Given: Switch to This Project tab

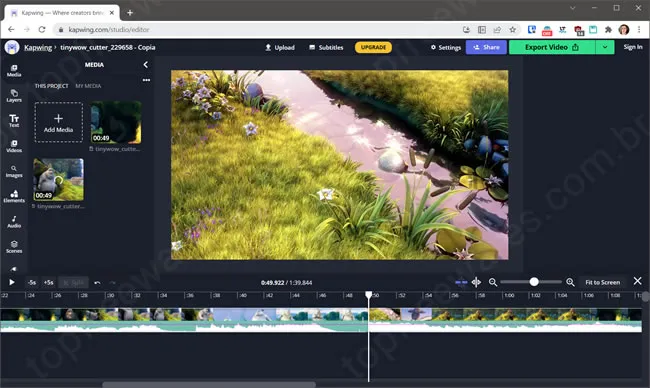Looking at the screenshot, I should pyautogui.click(x=51, y=86).
